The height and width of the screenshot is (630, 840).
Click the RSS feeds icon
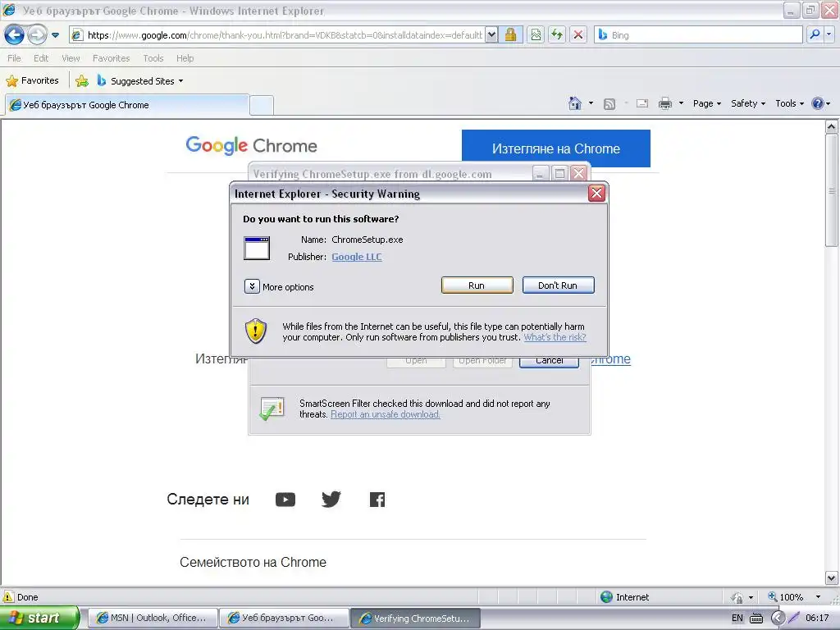(x=609, y=104)
